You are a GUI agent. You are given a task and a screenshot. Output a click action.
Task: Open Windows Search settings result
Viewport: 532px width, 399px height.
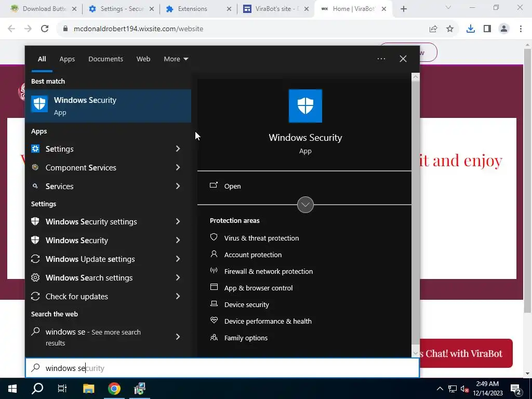click(x=98, y=277)
